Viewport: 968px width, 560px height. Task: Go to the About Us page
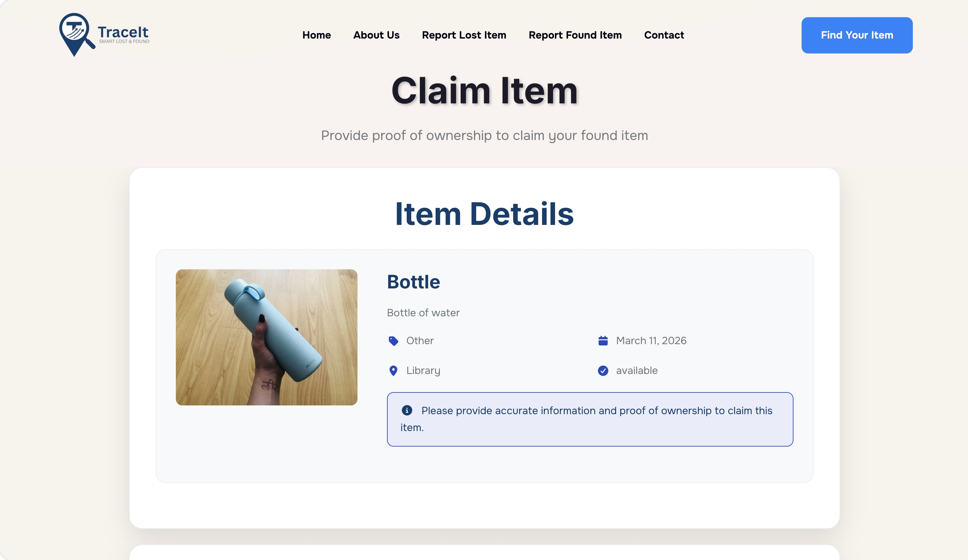coord(376,35)
